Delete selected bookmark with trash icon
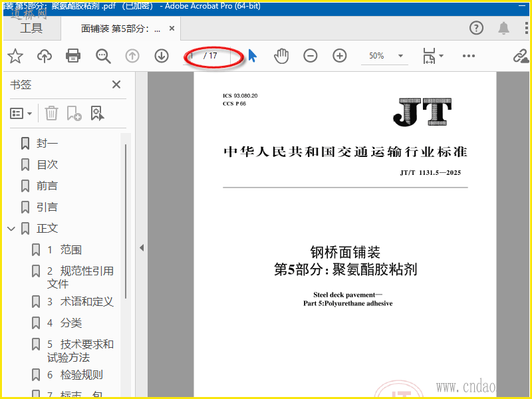 tap(52, 113)
